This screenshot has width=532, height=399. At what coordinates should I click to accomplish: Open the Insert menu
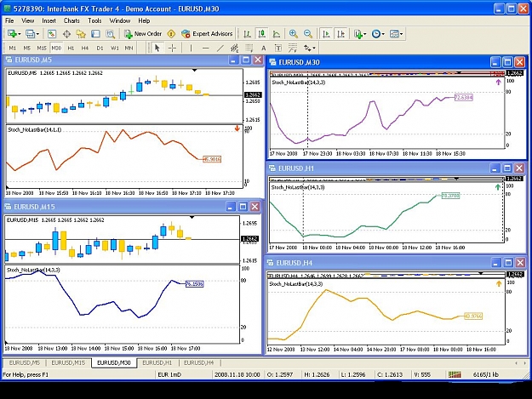click(x=49, y=20)
